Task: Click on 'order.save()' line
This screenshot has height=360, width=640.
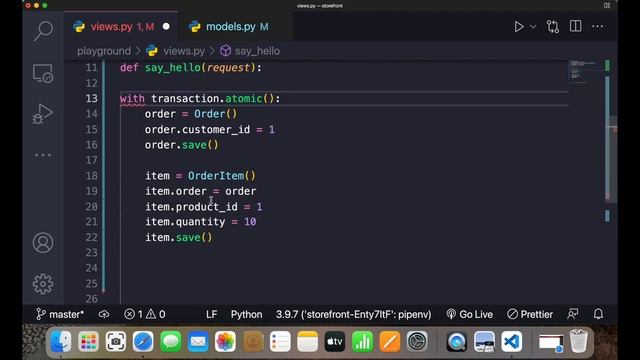Action: 182,145
